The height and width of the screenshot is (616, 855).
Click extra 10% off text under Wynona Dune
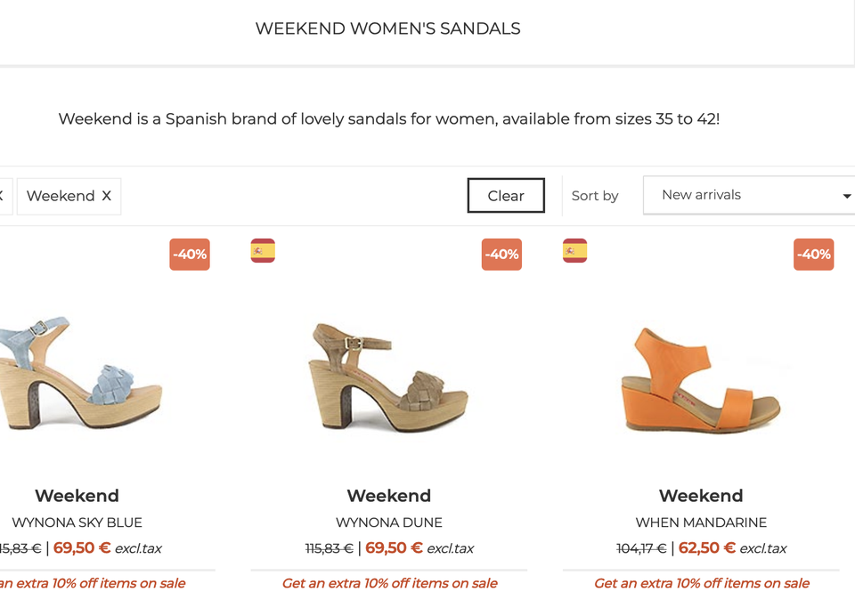coord(389,584)
